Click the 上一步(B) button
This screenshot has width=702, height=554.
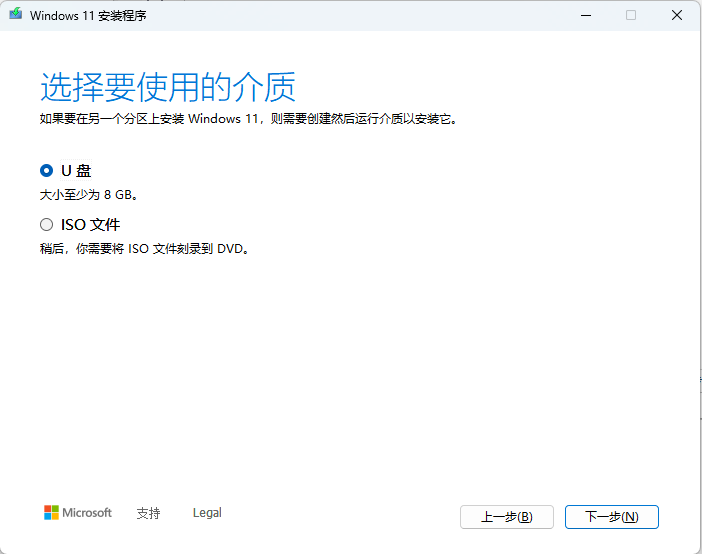[x=507, y=517]
